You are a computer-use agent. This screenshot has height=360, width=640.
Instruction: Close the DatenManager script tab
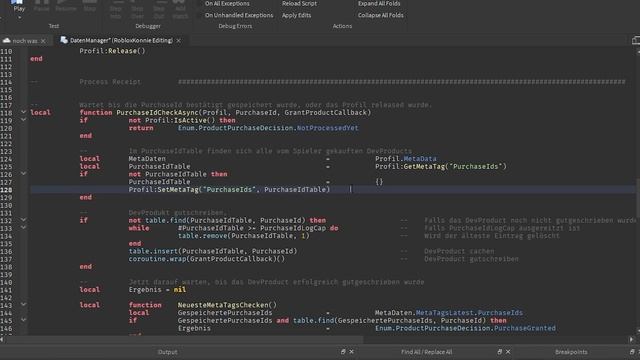(x=178, y=41)
